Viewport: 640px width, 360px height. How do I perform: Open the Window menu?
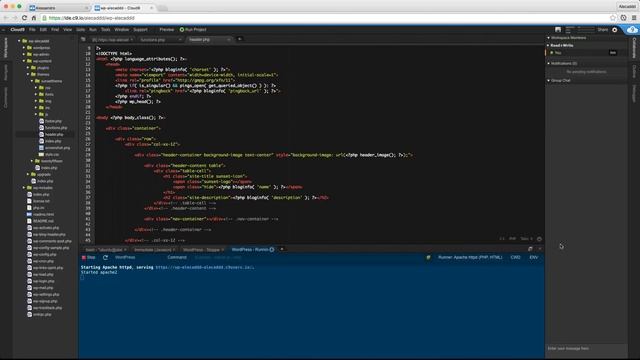pos(122,29)
